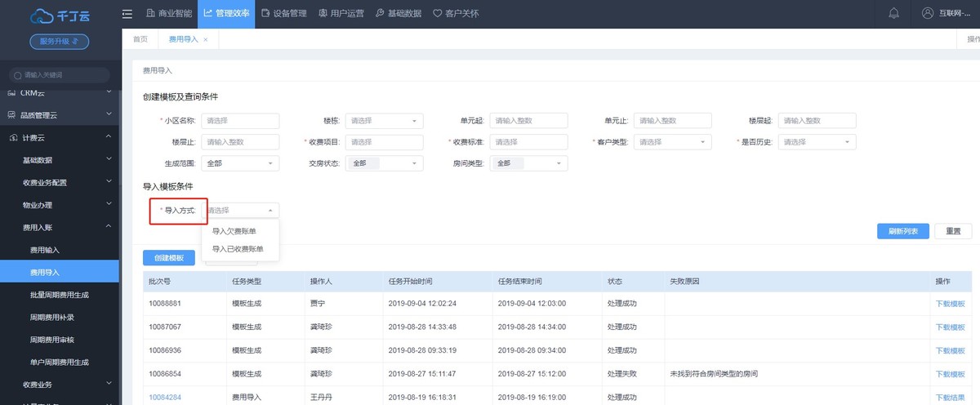Viewport: 980px width, 405px height.
Task: Click the 收费标准 select field
Action: click(528, 142)
